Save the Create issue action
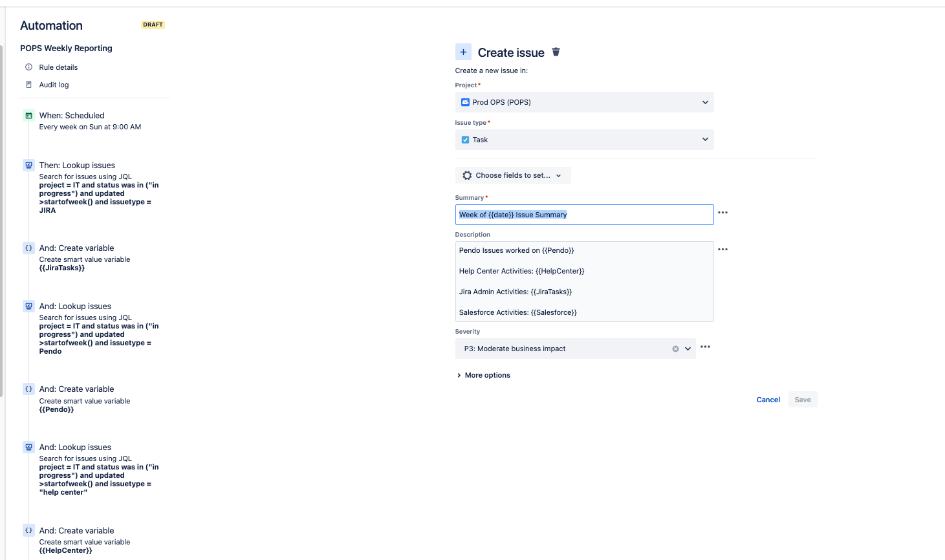945x560 pixels. [803, 400]
